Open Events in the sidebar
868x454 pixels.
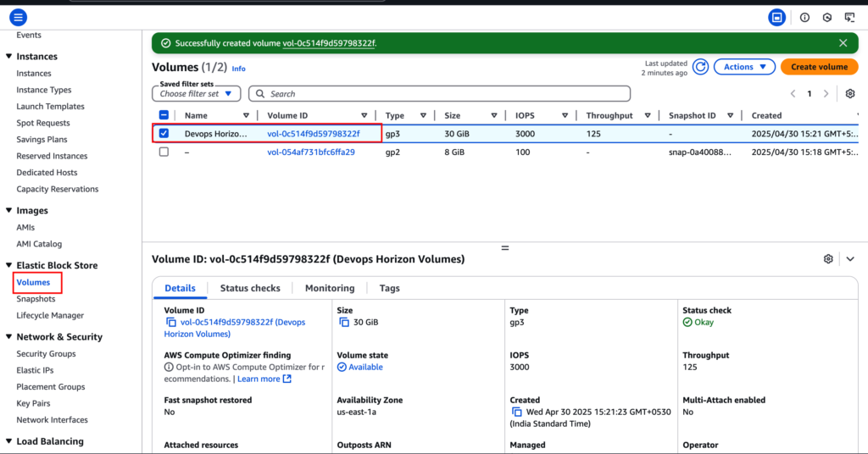pos(29,36)
